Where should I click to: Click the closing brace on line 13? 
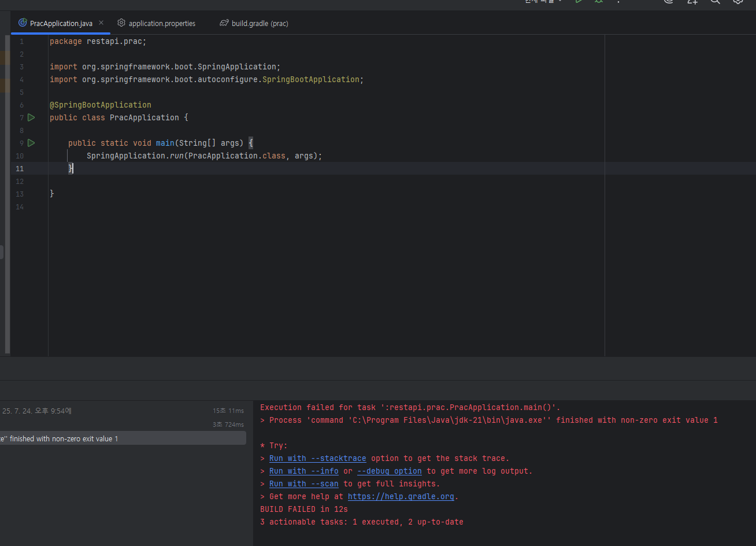pos(52,194)
